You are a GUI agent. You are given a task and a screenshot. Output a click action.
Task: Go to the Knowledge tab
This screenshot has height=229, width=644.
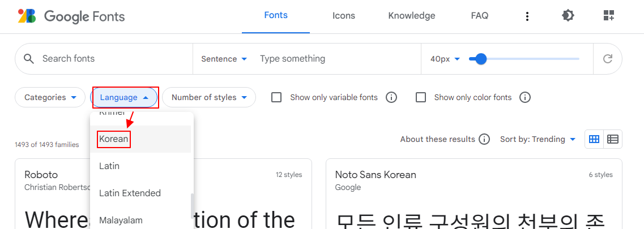(x=412, y=16)
